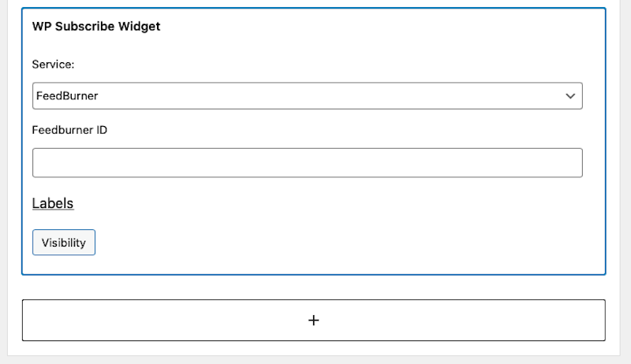Click the plus icon to add a block
This screenshot has width=631, height=364.
pos(313,321)
